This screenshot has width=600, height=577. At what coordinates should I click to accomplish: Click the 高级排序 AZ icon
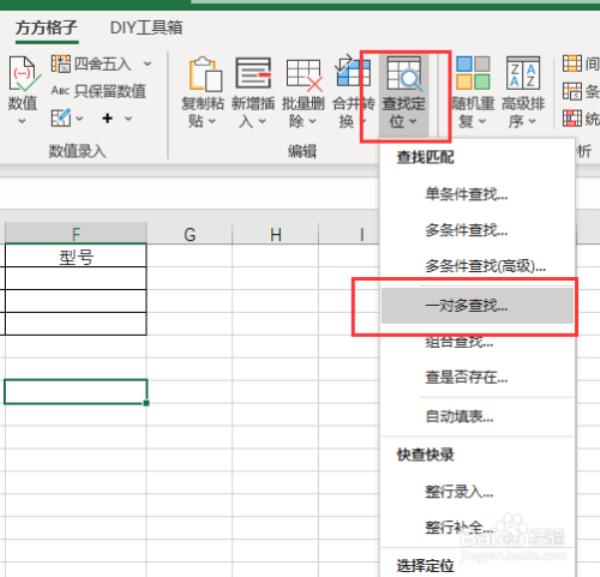tap(523, 73)
